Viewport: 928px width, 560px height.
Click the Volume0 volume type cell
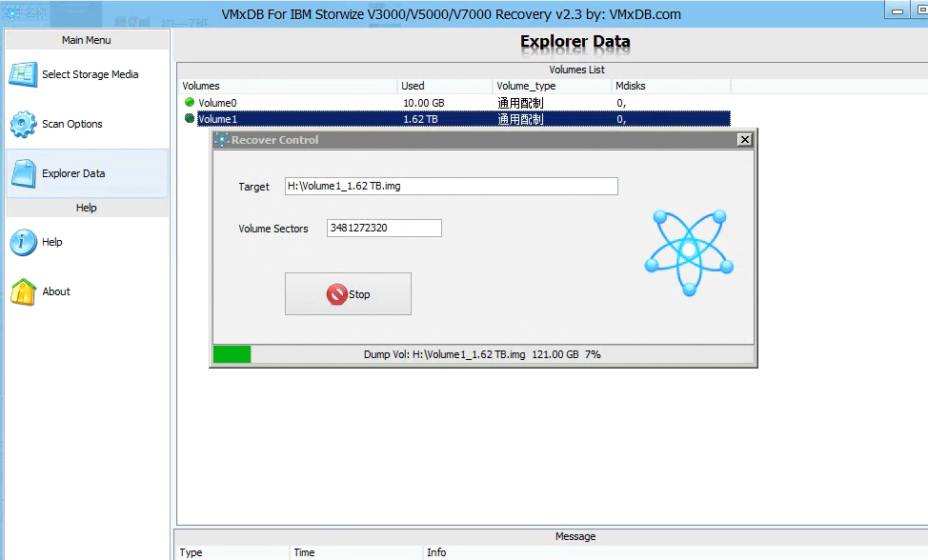520,103
